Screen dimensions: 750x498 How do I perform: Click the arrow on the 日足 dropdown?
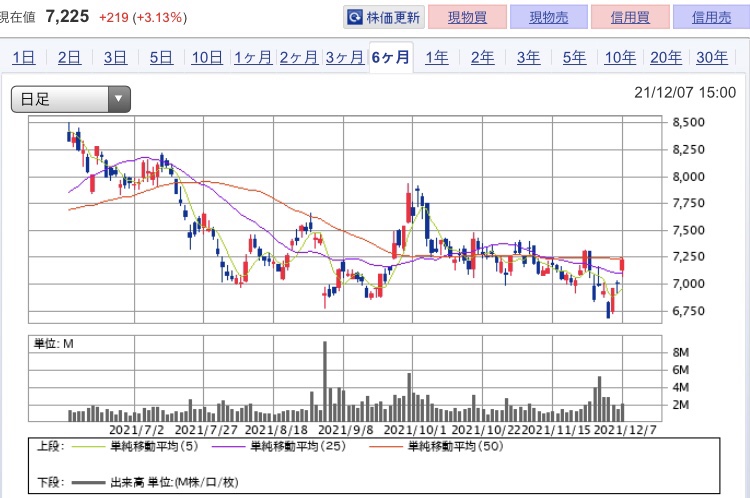(x=119, y=99)
